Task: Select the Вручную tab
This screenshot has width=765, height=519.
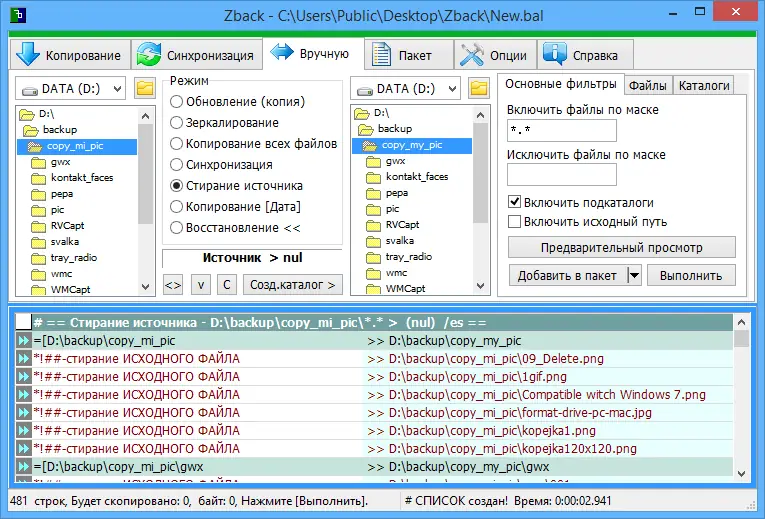Action: click(x=313, y=53)
